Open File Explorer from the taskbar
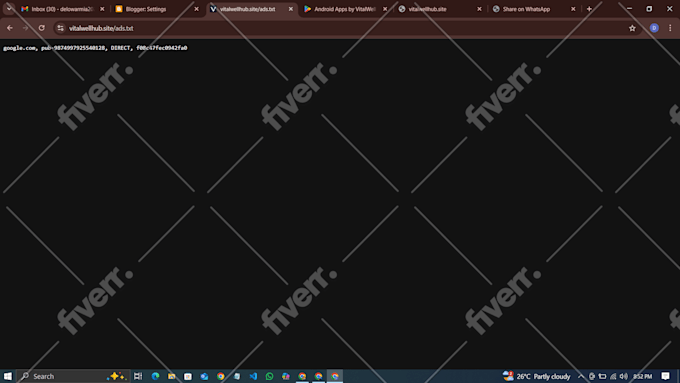The image size is (680, 383). click(x=172, y=376)
